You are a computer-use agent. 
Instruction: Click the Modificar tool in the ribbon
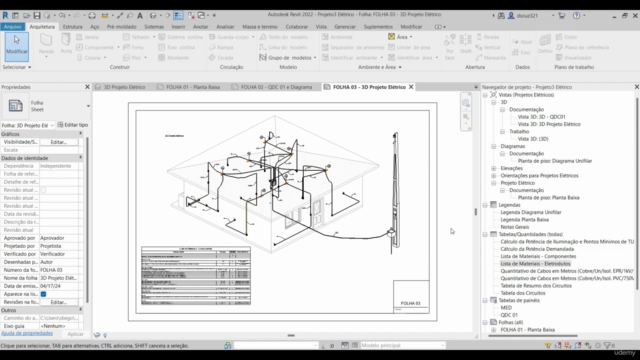(17, 47)
